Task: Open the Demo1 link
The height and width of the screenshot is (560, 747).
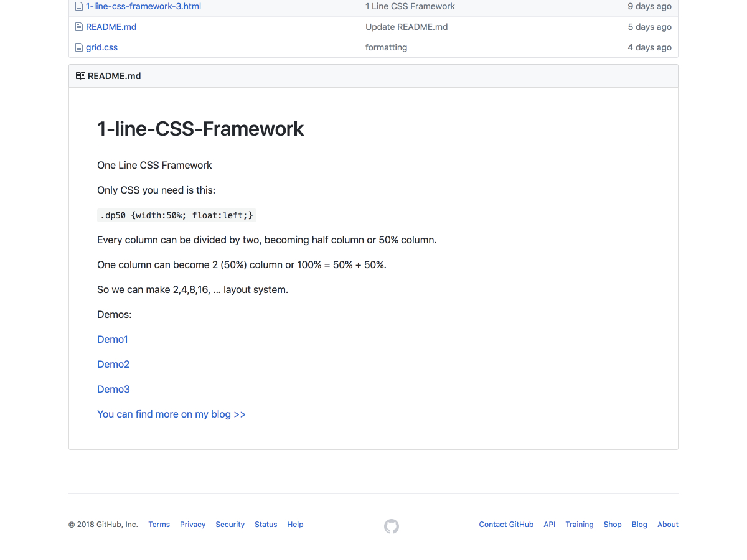Action: pos(113,339)
